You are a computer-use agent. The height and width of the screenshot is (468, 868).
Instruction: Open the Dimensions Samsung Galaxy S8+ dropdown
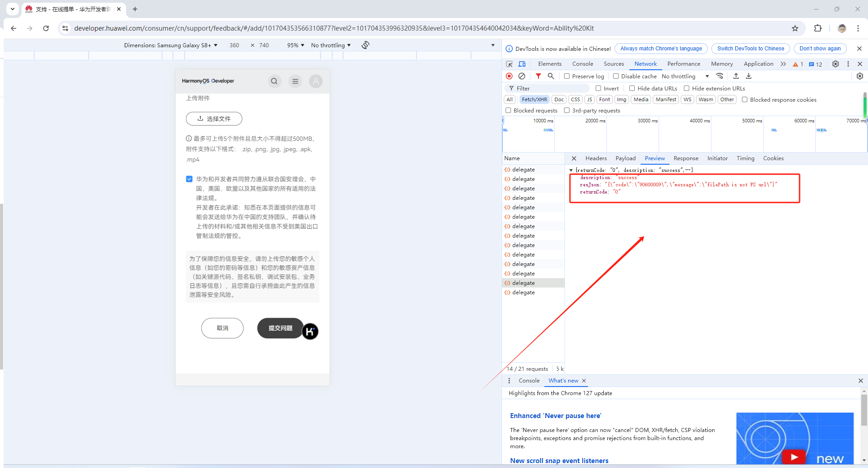(171, 45)
